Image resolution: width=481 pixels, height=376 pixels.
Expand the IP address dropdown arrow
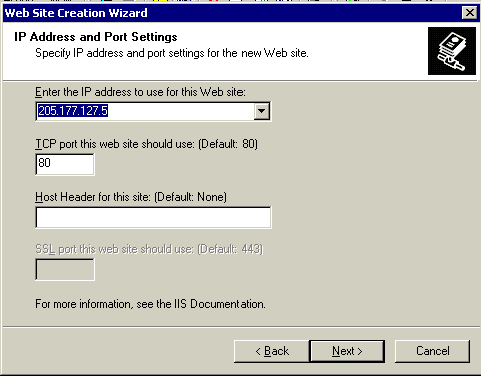pos(262,111)
